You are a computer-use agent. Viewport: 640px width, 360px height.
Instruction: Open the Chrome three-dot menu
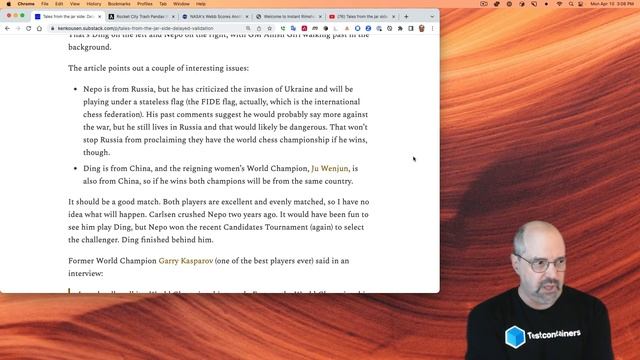(x=432, y=29)
